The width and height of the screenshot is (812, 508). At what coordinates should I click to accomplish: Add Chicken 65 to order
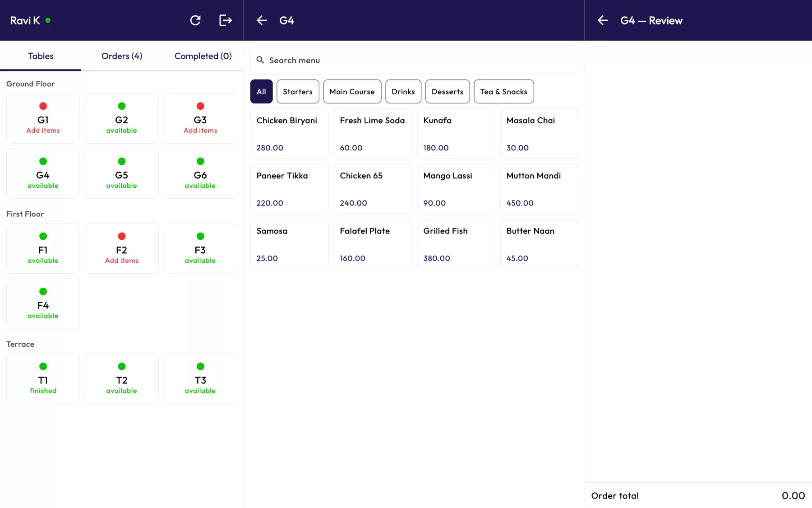click(373, 189)
